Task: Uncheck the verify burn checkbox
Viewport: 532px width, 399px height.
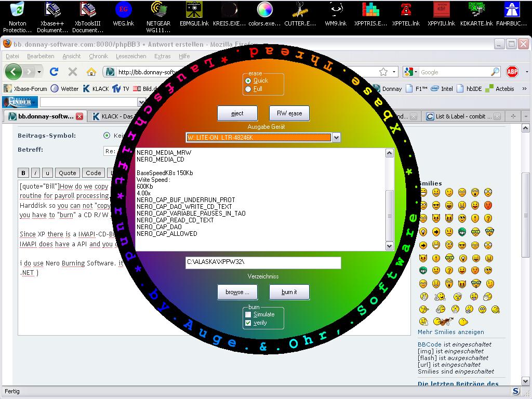Action: [248, 323]
